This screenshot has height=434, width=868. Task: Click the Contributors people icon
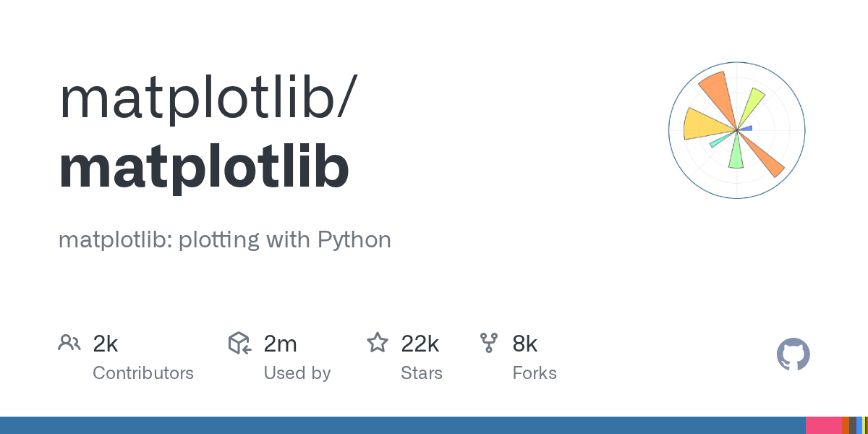click(69, 343)
